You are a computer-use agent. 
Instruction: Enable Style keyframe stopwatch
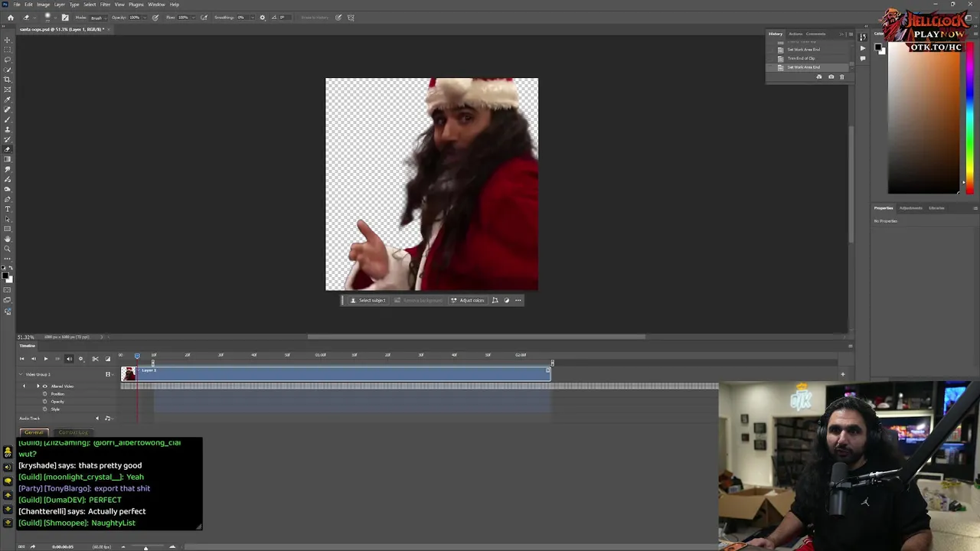[x=45, y=409]
